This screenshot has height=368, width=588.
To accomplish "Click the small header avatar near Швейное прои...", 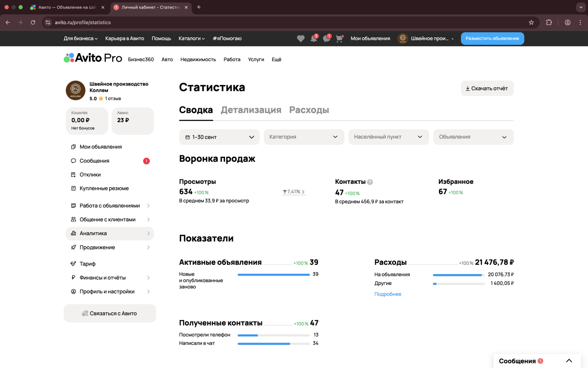I will (403, 39).
